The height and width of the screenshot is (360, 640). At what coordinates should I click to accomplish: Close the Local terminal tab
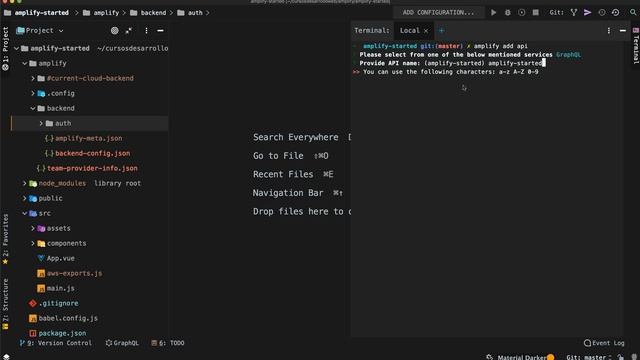[x=426, y=31]
